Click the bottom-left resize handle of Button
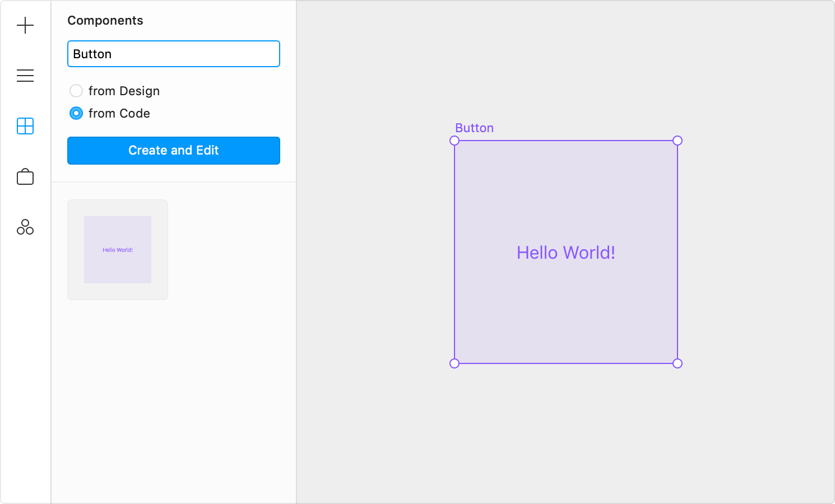Screen dimensions: 835x504 pos(454,363)
